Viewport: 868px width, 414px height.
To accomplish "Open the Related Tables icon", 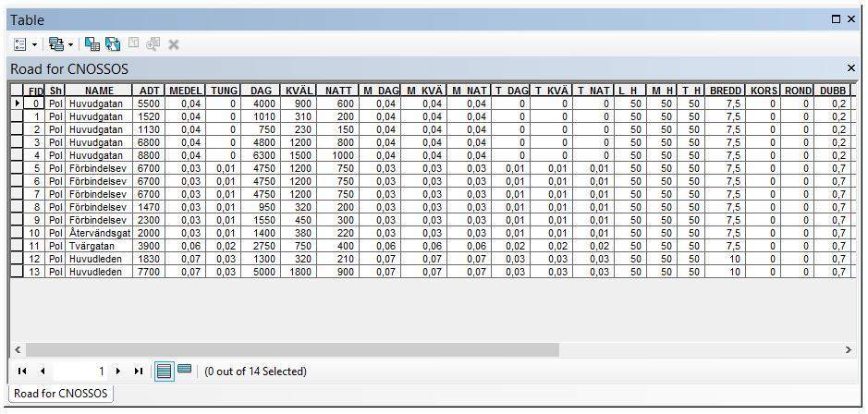I will coord(55,43).
